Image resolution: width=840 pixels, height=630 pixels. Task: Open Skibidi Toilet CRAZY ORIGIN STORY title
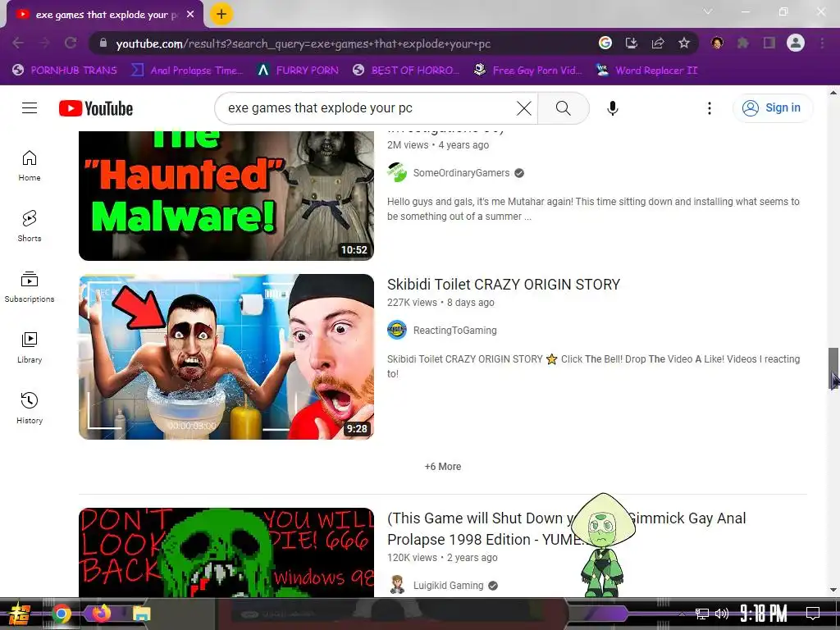click(504, 285)
